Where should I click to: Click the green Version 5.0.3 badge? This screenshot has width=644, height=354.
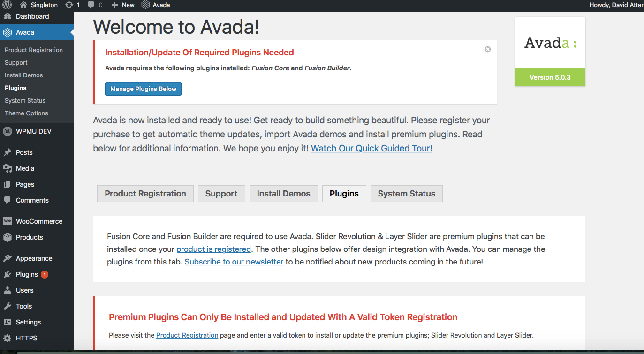[550, 77]
